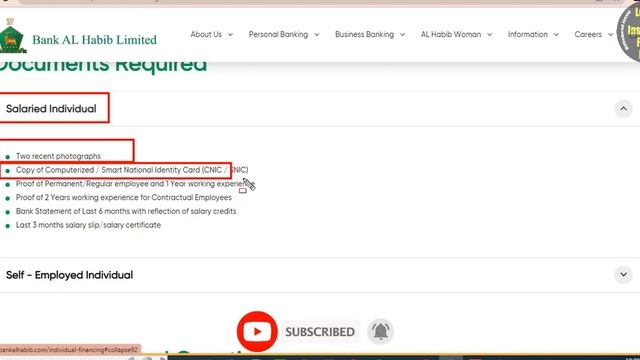Click 'Copy of Computerized / Smart National Identity Card' text

click(108, 170)
